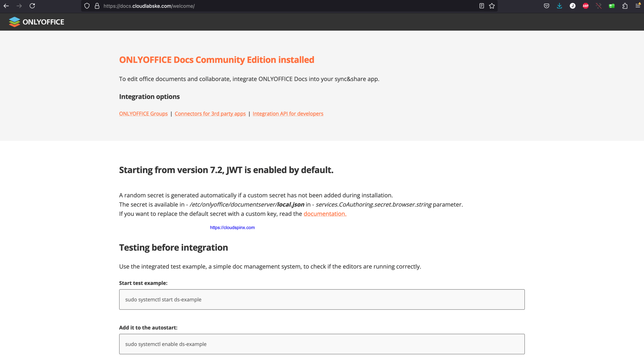This screenshot has width=644, height=361.
Task: Bookmark this page with the star icon
Action: [491, 6]
